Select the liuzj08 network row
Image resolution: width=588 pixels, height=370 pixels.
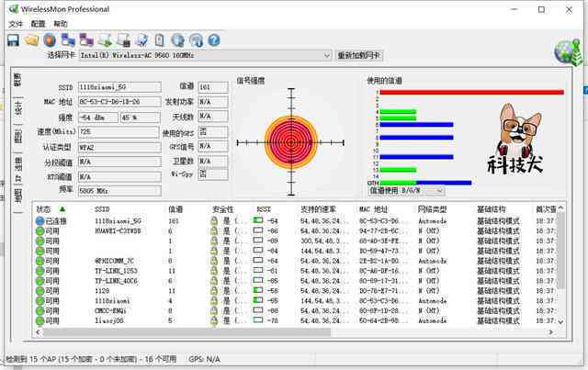(296, 320)
